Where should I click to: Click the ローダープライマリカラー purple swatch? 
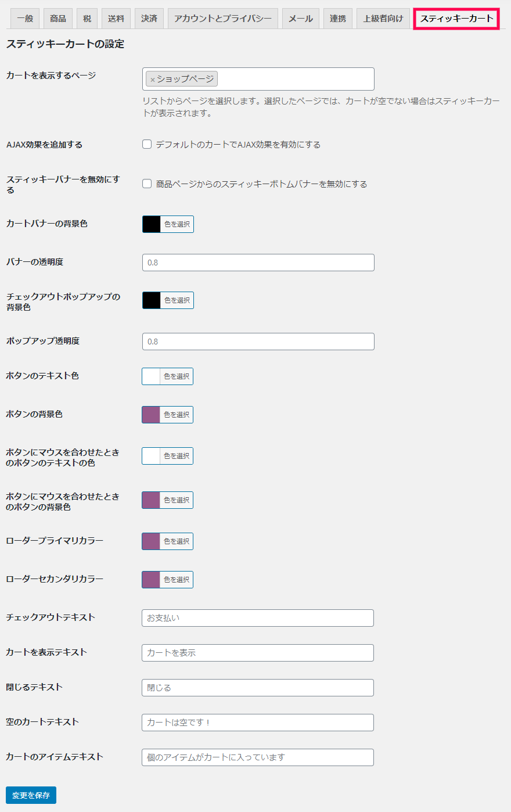point(151,541)
